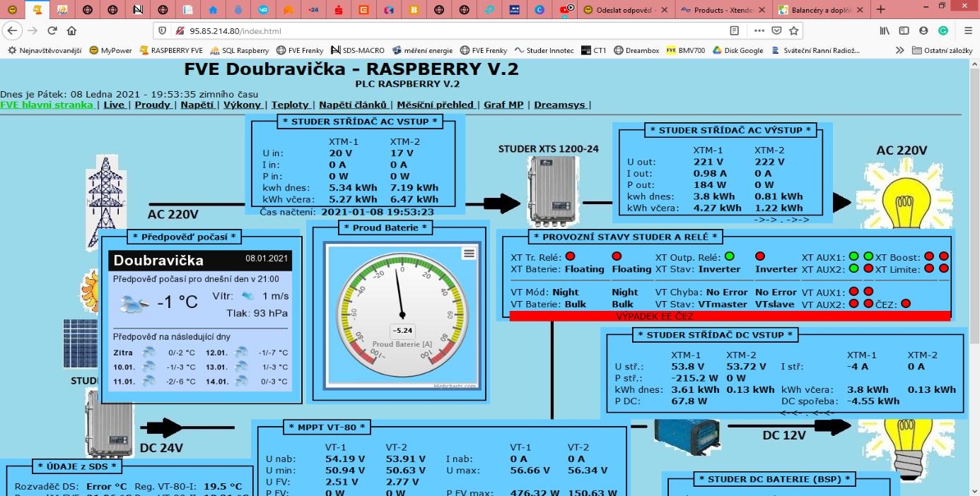Open the Firefox Library icon
Image resolution: width=980 pixels, height=496 pixels.
[x=885, y=31]
